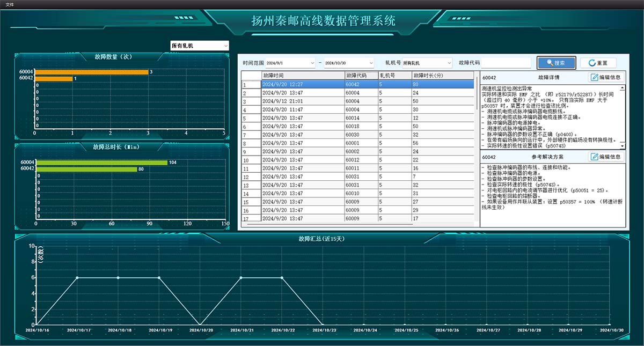Open the end date 2024/10/30 dropdown
Viewport: 644px width, 346px height.
tap(349, 63)
